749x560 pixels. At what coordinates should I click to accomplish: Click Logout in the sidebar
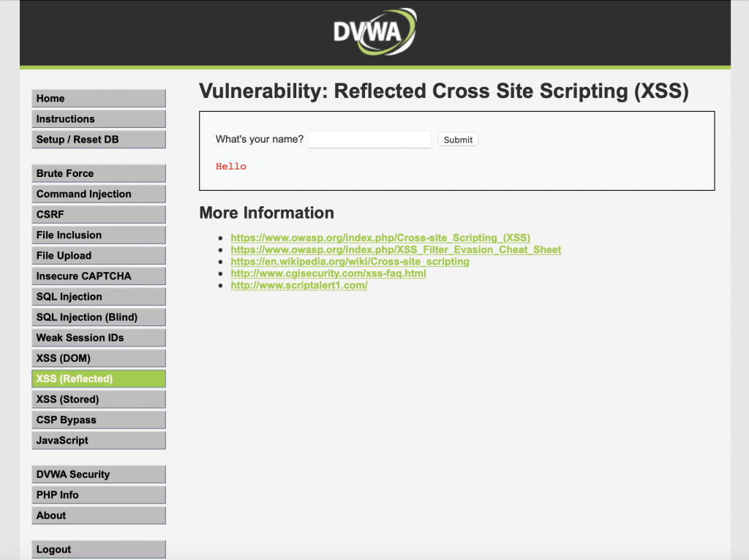pyautogui.click(x=99, y=549)
